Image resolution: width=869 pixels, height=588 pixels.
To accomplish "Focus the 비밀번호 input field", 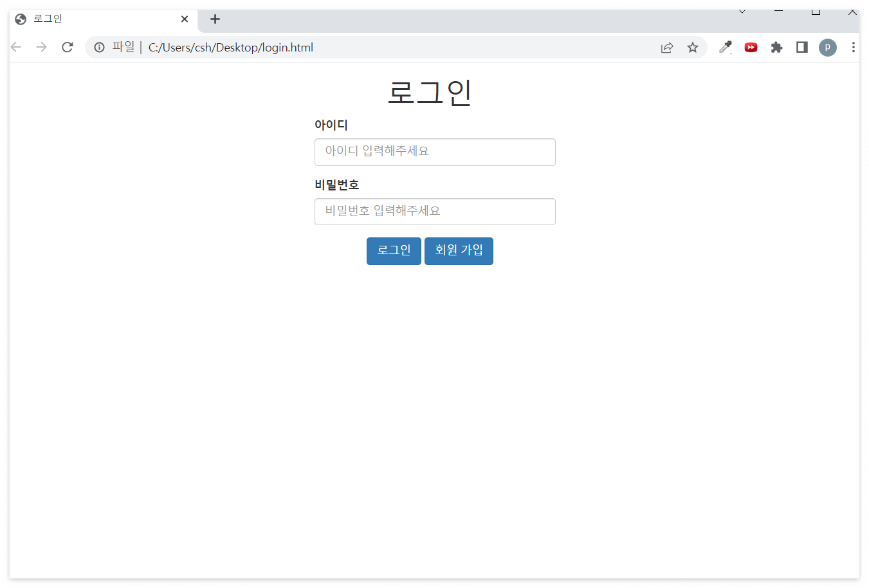I will tap(435, 212).
